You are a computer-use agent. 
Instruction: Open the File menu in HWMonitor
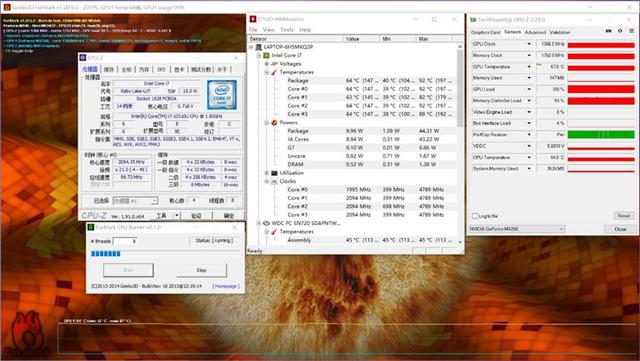pos(253,30)
